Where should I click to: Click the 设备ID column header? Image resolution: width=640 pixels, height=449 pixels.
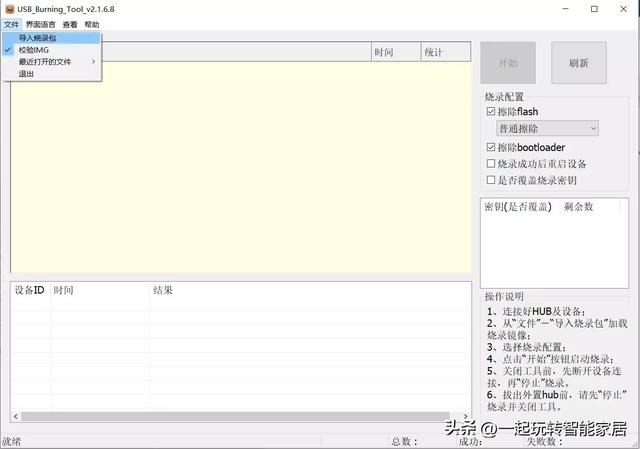click(30, 290)
